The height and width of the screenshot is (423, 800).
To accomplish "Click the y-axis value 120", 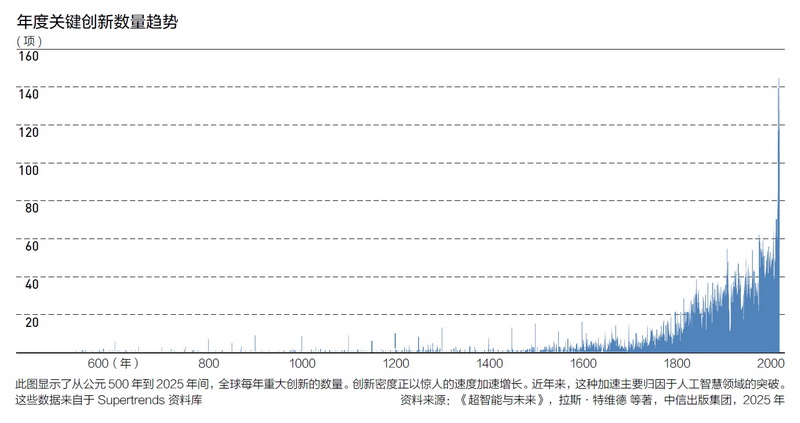I will 29,132.
